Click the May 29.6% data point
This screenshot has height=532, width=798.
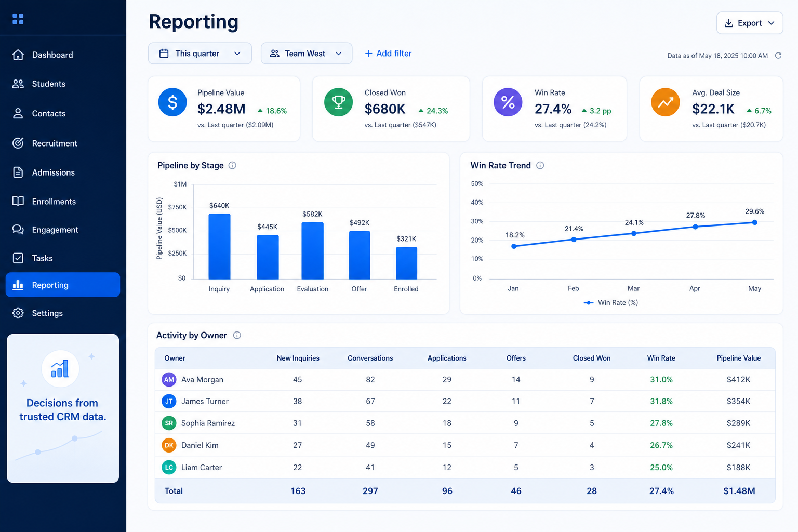click(754, 222)
